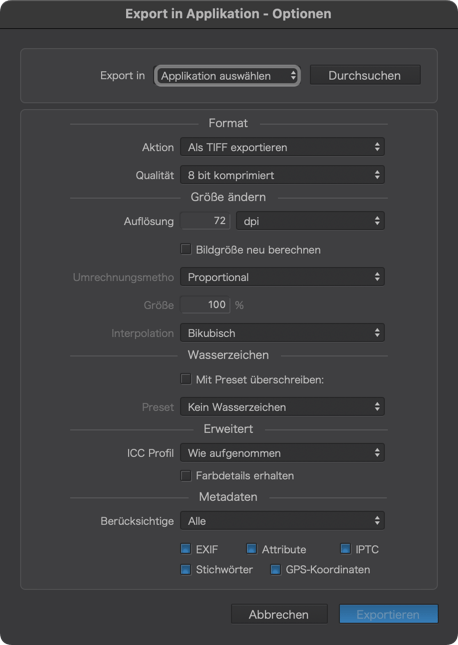Toggle the EXIF metadata checkbox
The height and width of the screenshot is (645, 458).
tap(186, 549)
